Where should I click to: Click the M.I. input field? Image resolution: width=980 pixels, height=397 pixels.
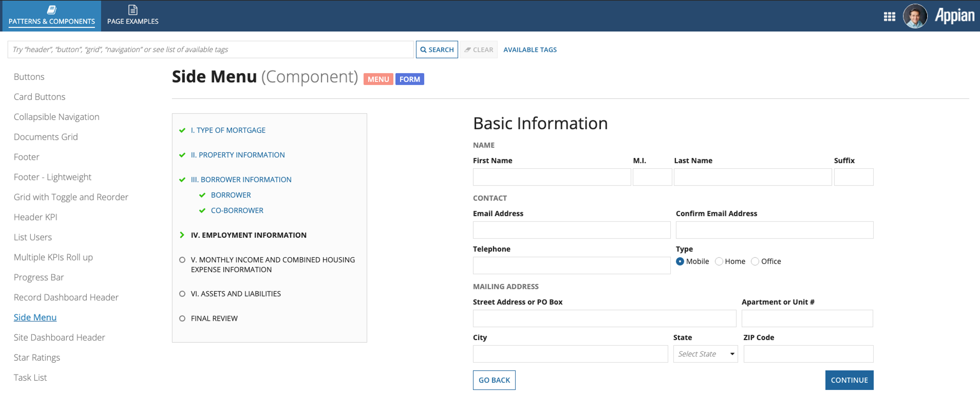tap(652, 177)
